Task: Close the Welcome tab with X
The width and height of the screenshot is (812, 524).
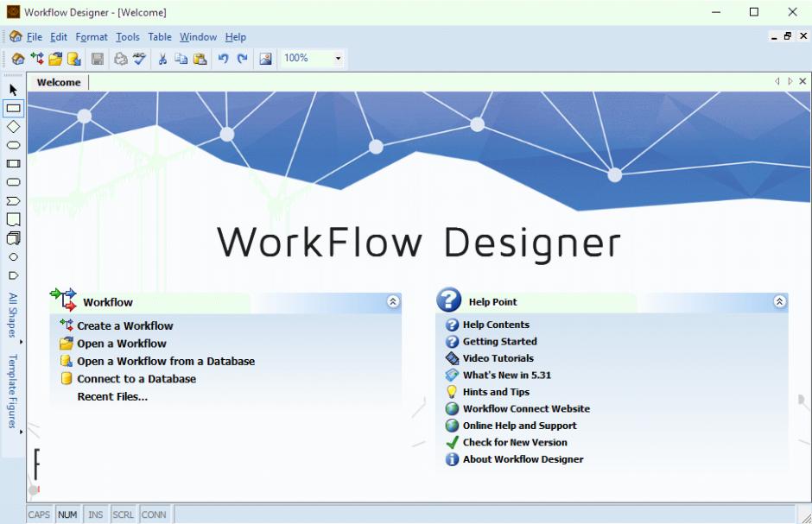Action: tap(802, 81)
